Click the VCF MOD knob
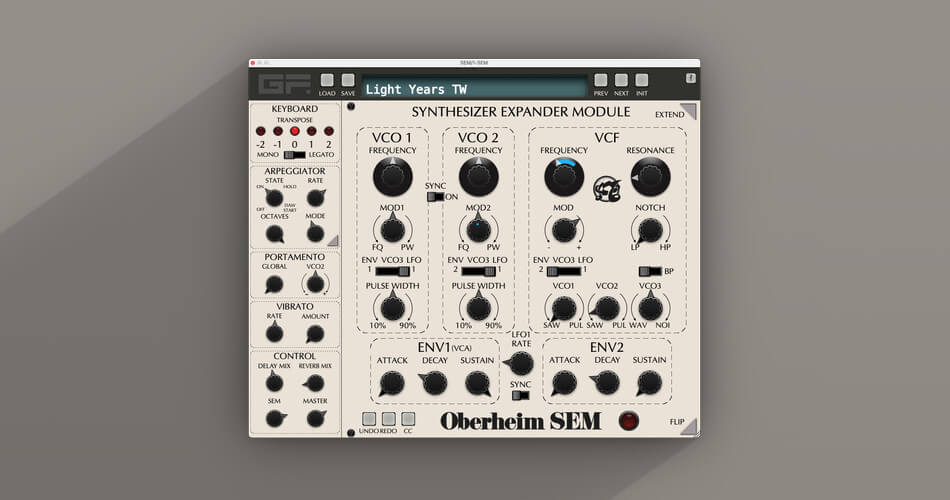The height and width of the screenshot is (500, 950). click(565, 230)
